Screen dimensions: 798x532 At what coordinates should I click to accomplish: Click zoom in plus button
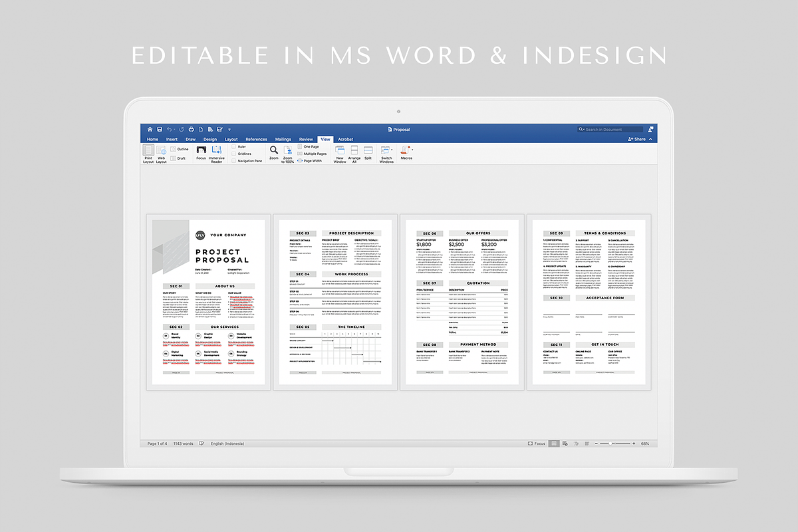[634, 444]
